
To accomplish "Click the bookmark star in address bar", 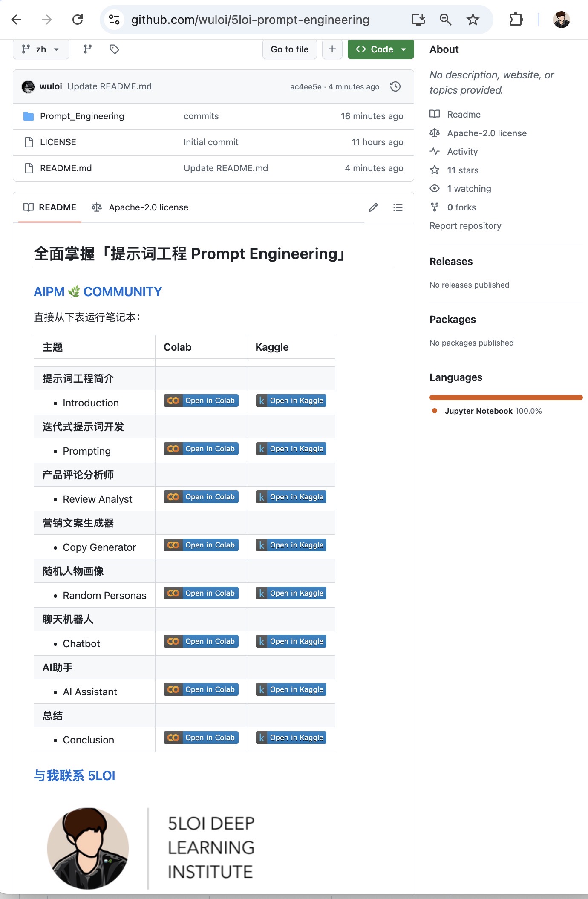I will tap(473, 20).
